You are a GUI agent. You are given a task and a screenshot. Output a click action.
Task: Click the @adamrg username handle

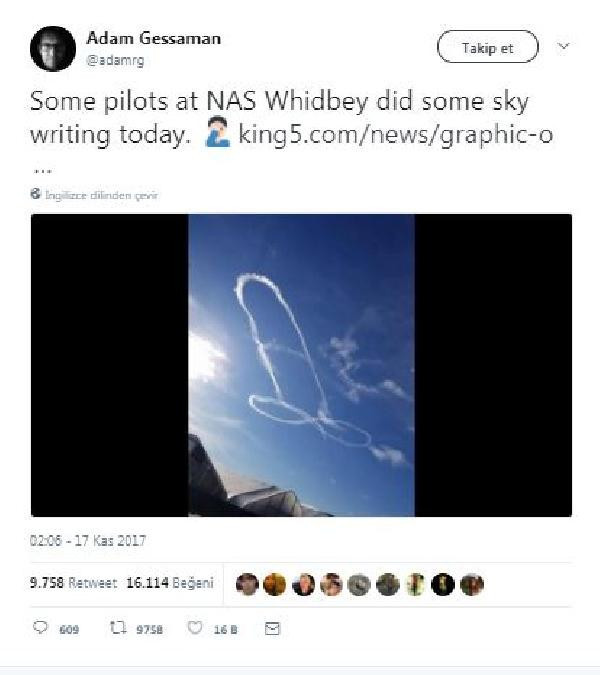point(115,60)
